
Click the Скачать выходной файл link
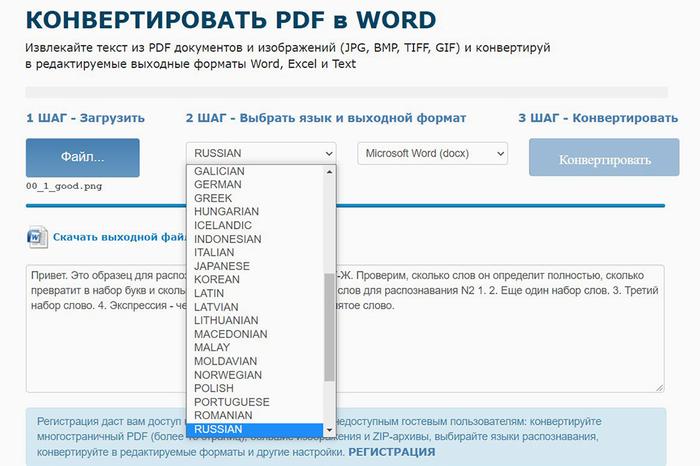[x=118, y=238]
